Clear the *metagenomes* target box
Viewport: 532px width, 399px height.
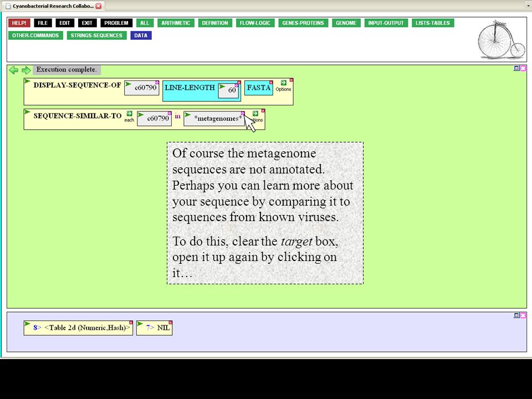point(243,113)
